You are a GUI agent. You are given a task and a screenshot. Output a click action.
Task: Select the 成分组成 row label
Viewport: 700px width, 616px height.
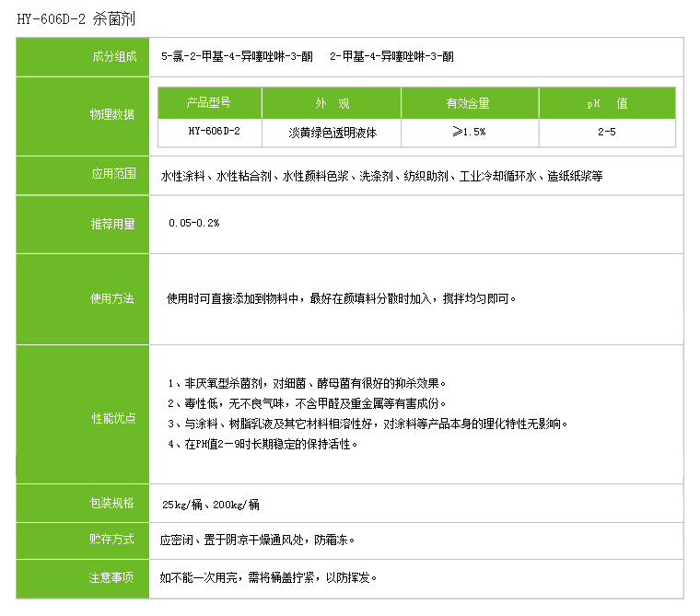click(111, 56)
